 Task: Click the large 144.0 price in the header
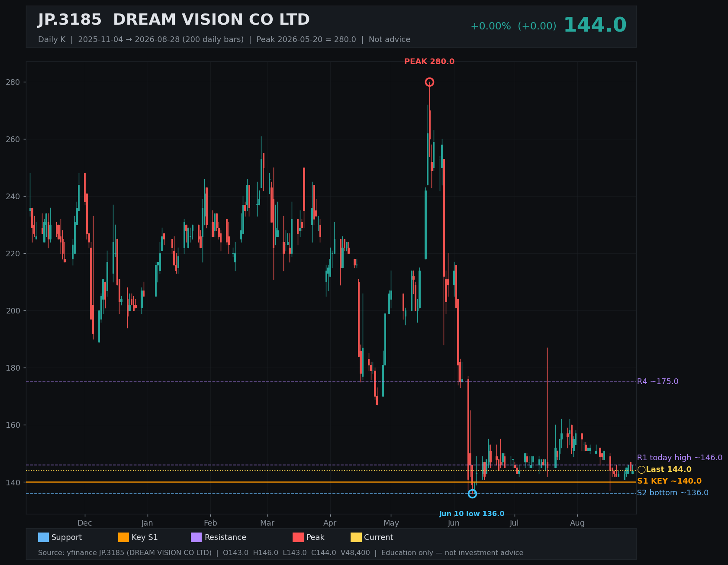tap(595, 25)
